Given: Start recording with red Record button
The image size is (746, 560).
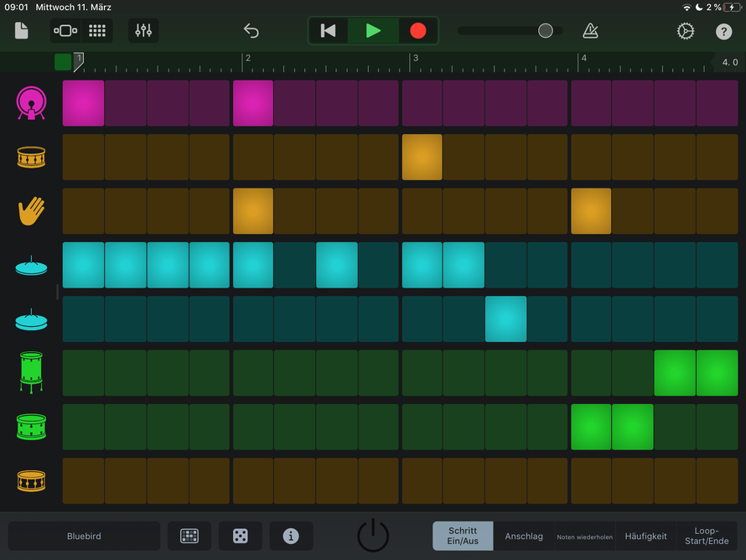Looking at the screenshot, I should 417,31.
